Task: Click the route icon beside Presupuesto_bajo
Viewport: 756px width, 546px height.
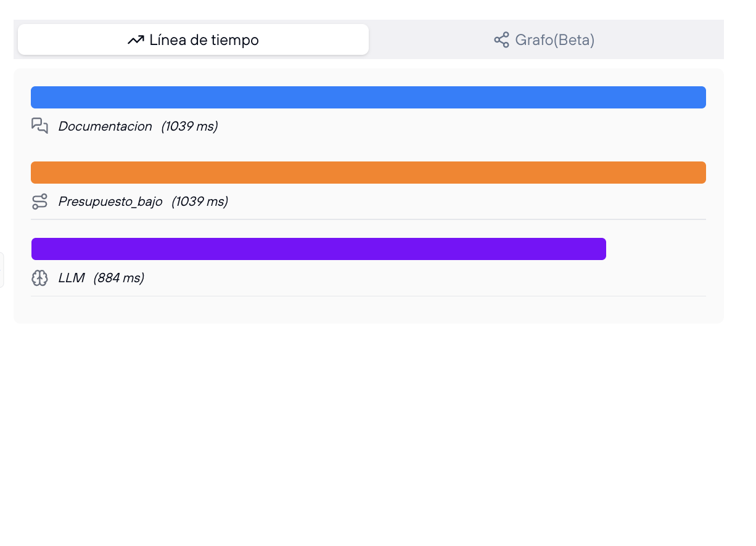Action: click(x=39, y=202)
